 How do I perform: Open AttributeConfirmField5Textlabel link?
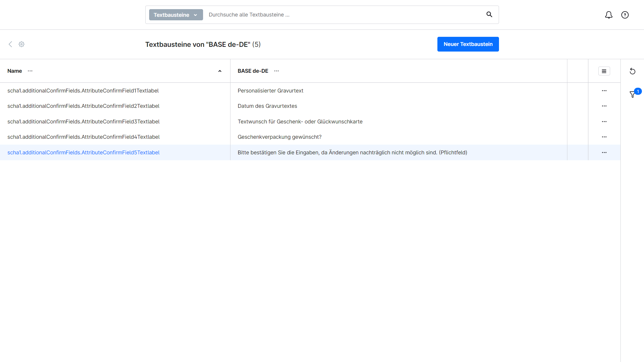pos(83,153)
